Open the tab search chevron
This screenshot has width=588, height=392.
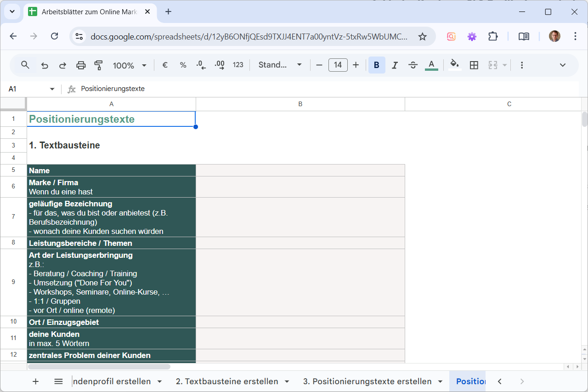click(12, 12)
